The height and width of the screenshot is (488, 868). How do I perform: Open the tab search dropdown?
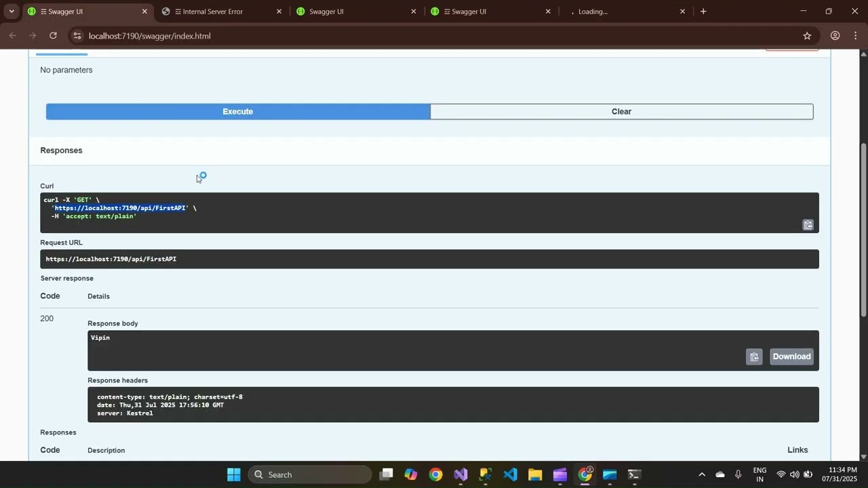point(11,12)
